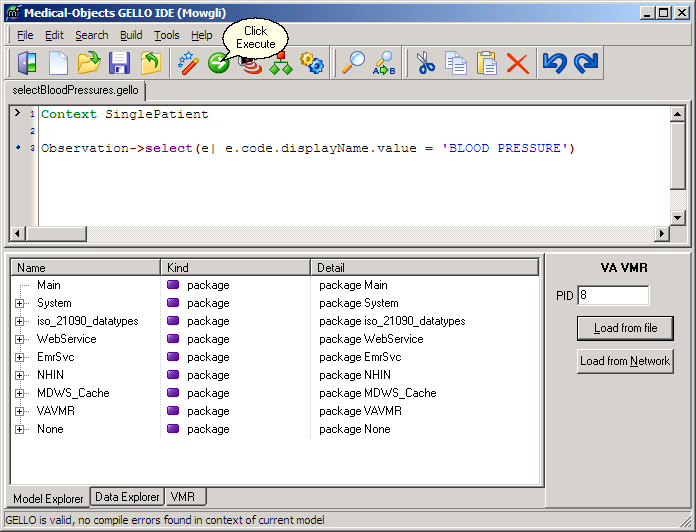Copy with the two-pages toolbar icon
This screenshot has height=532, width=696.
pyautogui.click(x=456, y=63)
